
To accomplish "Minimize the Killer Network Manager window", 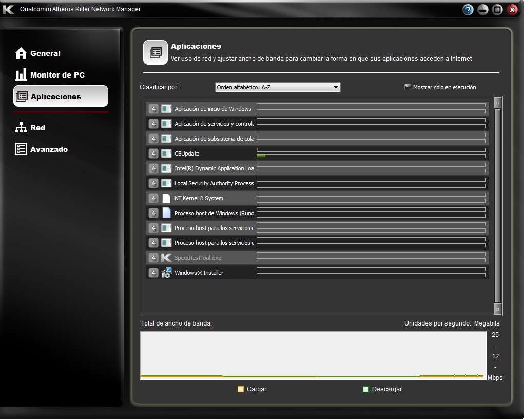I will point(482,9).
